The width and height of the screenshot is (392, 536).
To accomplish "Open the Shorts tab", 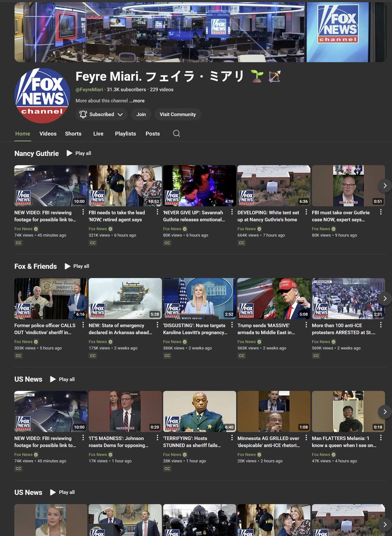I will (73, 134).
